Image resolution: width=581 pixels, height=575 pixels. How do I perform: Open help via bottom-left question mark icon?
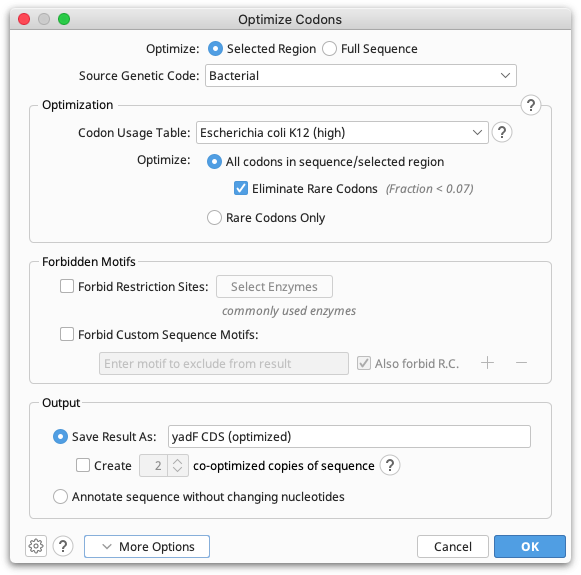coord(63,546)
